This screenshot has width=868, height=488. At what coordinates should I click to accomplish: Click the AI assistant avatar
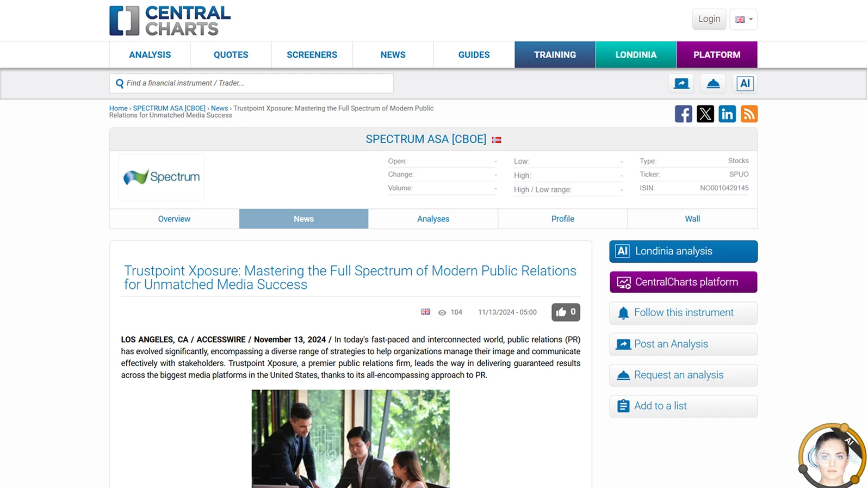tap(831, 456)
